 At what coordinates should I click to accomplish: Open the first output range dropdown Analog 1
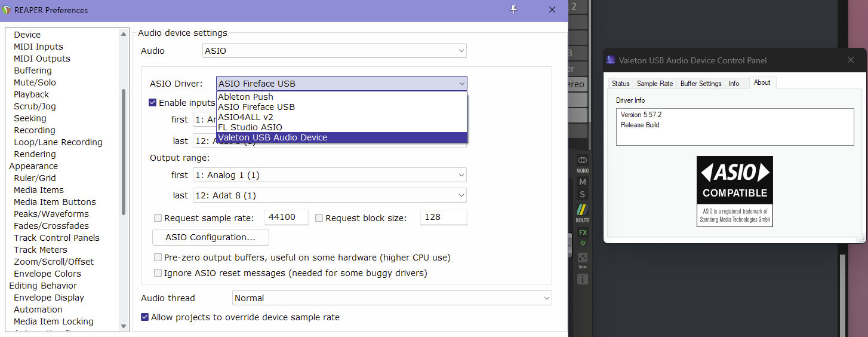click(x=330, y=175)
